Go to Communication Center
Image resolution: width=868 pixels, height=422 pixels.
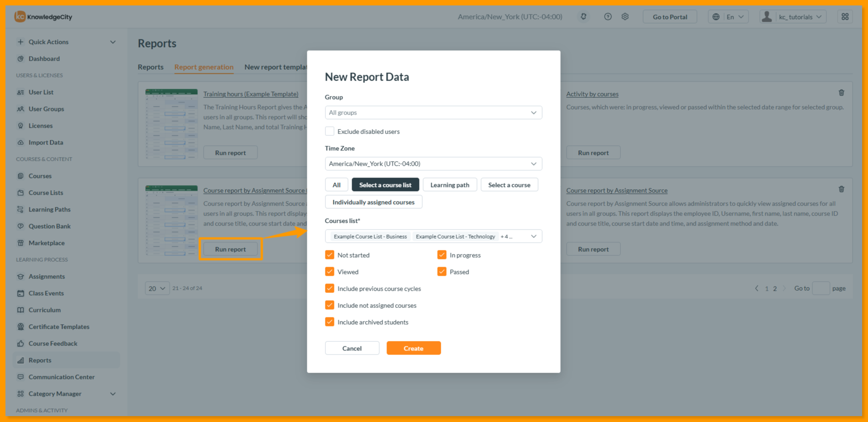click(x=62, y=377)
